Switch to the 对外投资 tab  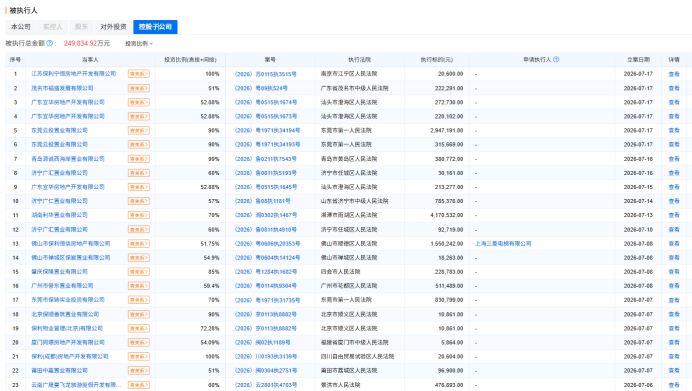(113, 27)
